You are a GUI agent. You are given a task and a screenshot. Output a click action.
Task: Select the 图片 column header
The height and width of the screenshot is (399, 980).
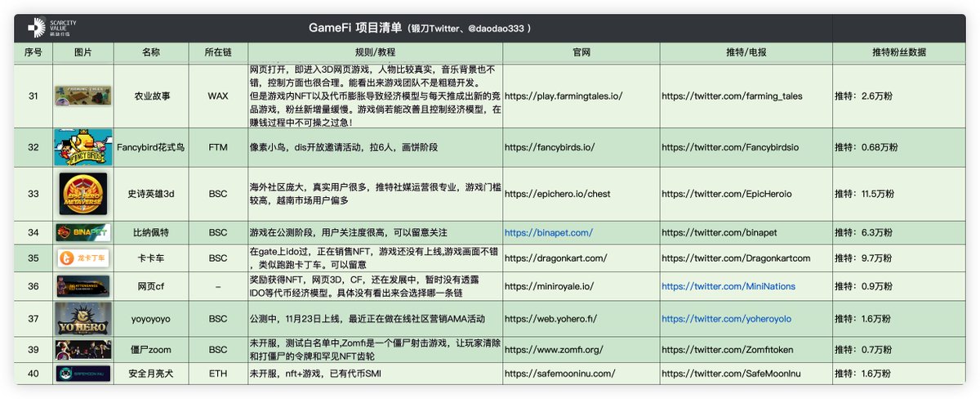[x=82, y=52]
